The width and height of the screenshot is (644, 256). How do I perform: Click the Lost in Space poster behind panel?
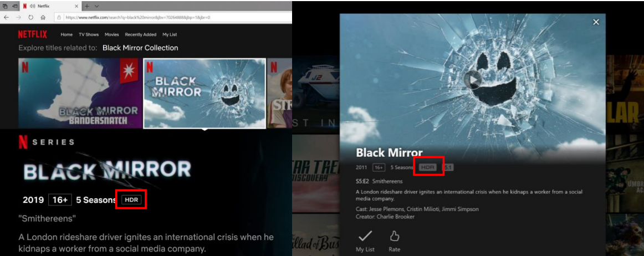[x=316, y=93]
